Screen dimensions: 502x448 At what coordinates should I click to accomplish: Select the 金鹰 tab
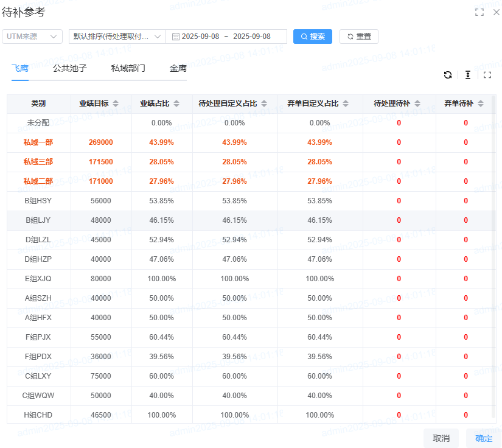(178, 69)
